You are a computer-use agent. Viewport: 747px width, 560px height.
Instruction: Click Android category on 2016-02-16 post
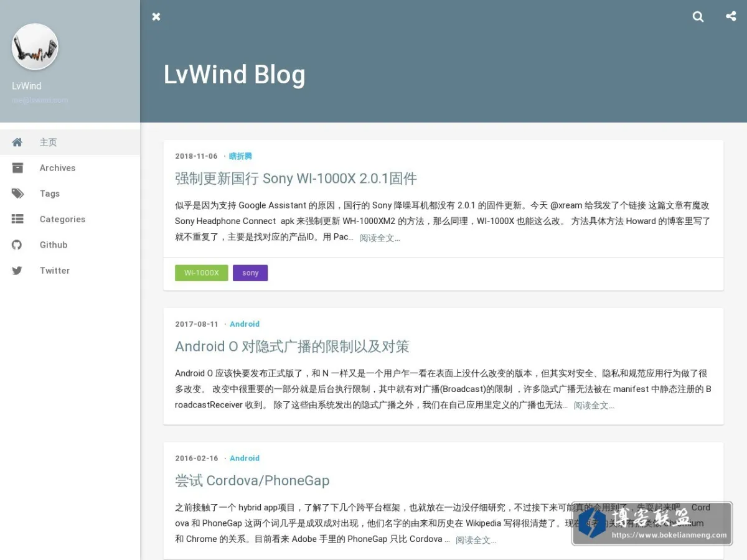(245, 458)
